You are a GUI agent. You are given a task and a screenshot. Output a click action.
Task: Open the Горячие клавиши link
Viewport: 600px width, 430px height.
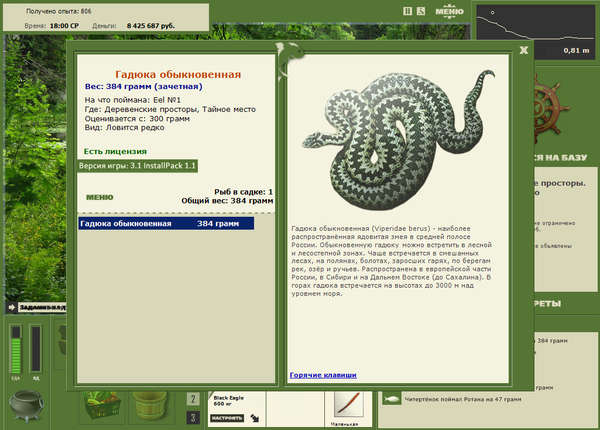[x=323, y=375]
